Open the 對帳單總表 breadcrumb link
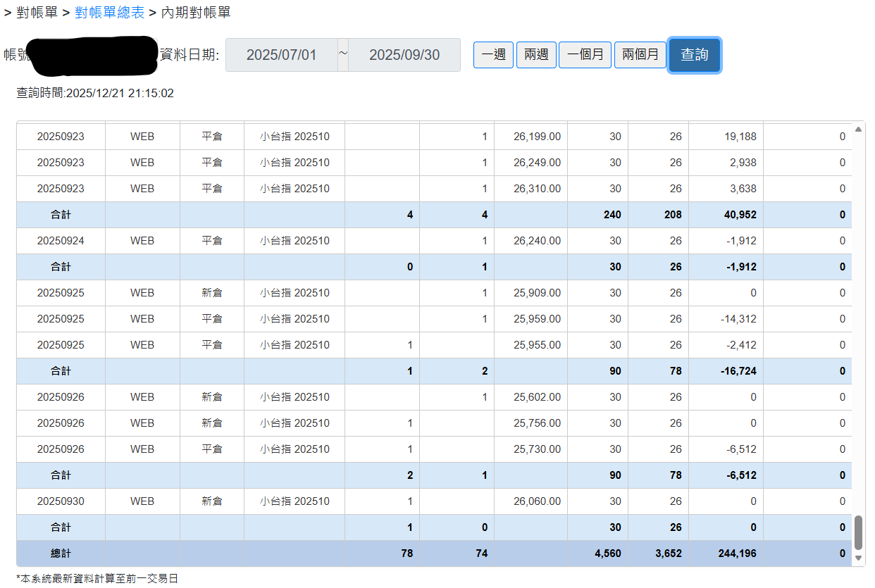This screenshot has width=875, height=588. [x=110, y=12]
